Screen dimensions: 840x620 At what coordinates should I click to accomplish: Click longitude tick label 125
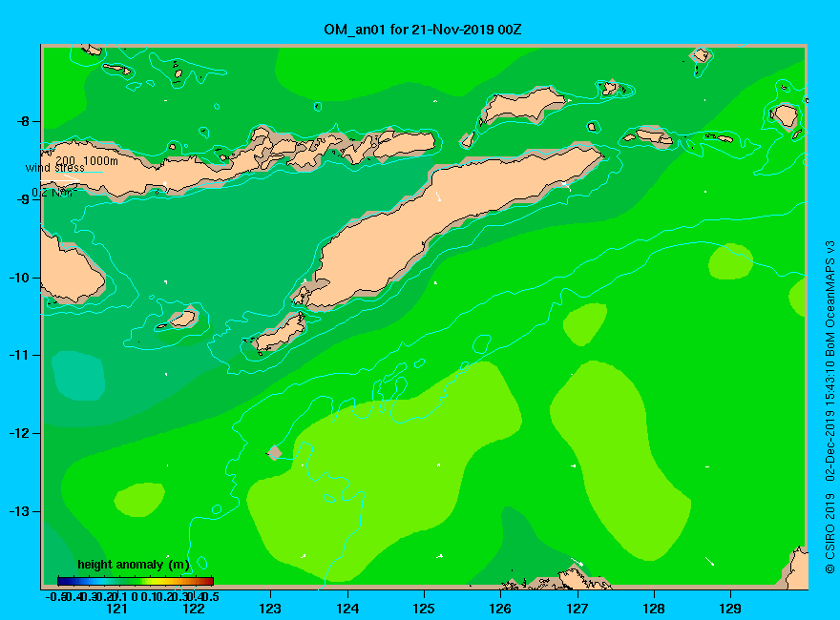424,609
